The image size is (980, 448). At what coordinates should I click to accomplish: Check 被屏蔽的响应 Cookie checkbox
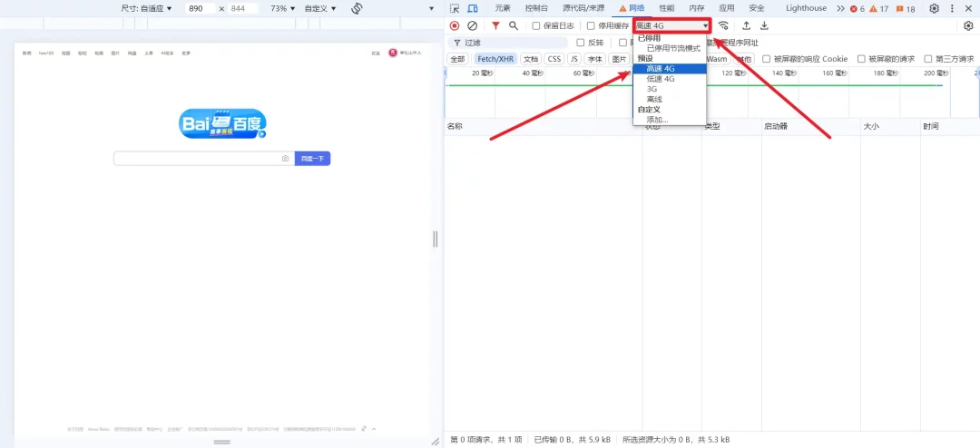[x=766, y=59]
